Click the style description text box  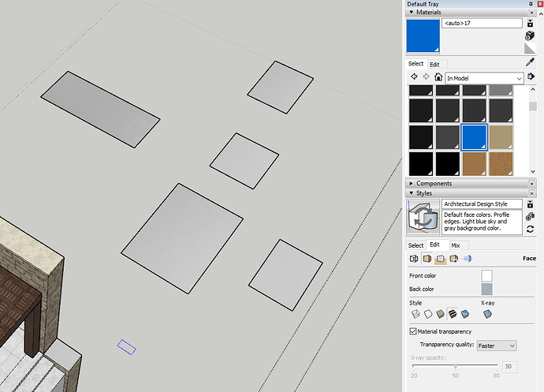pyautogui.click(x=482, y=222)
